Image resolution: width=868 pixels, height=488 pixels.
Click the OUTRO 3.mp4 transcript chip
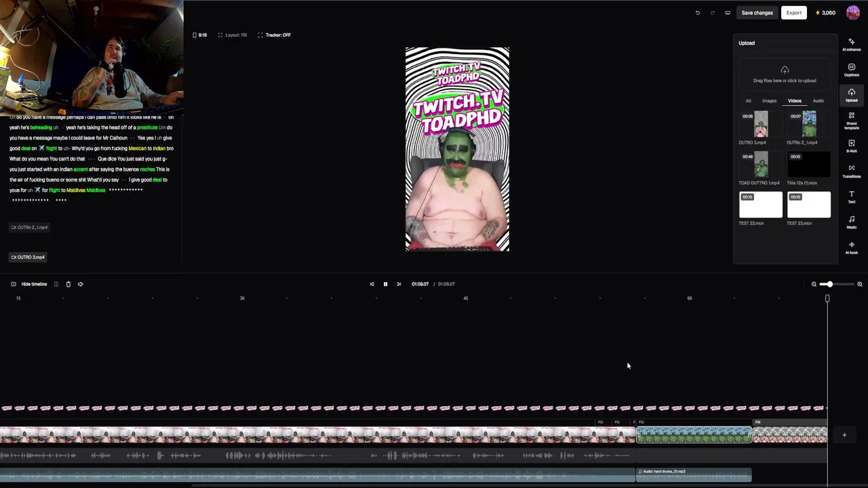click(x=28, y=257)
